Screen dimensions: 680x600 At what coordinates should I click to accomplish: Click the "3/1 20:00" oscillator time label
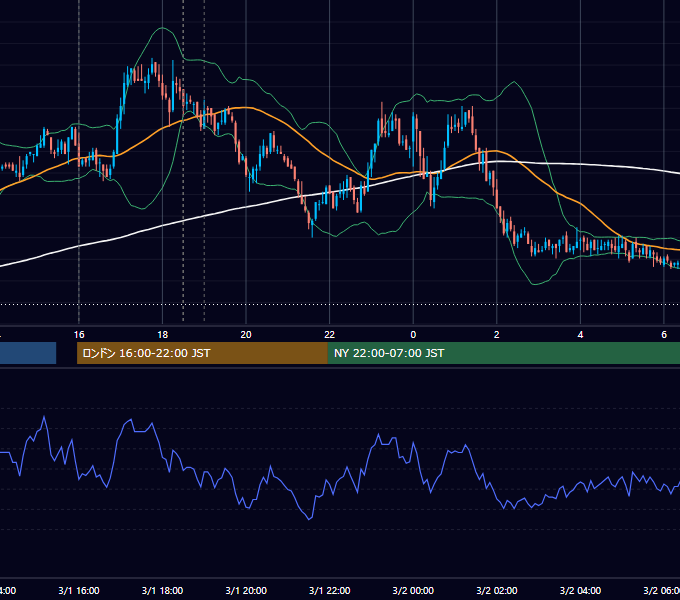[246, 590]
